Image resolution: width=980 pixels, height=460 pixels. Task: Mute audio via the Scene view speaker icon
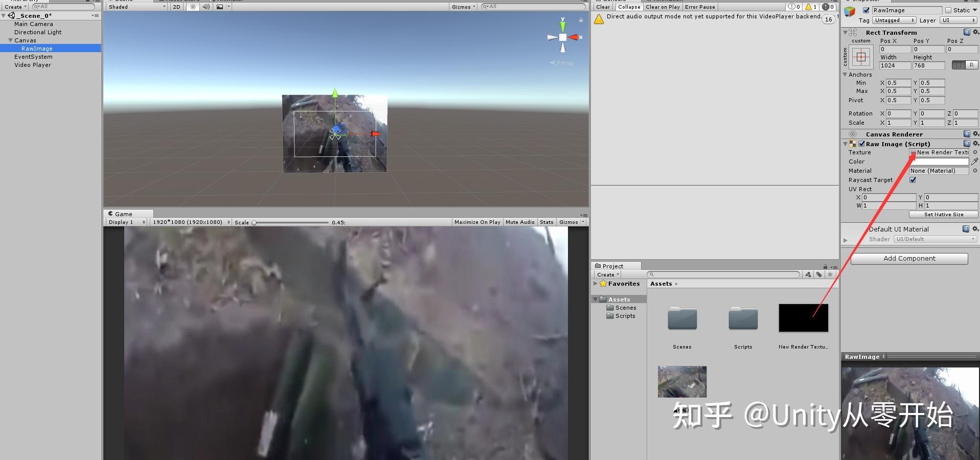206,7
